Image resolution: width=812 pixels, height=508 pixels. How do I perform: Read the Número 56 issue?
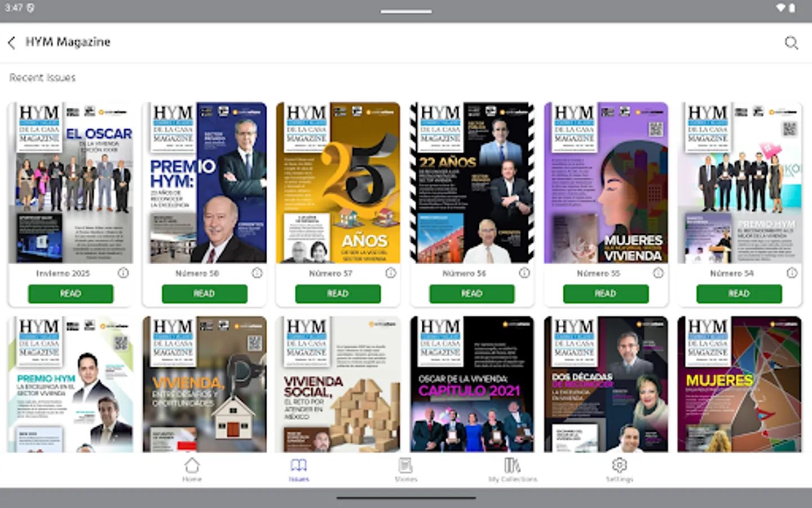pos(471,294)
